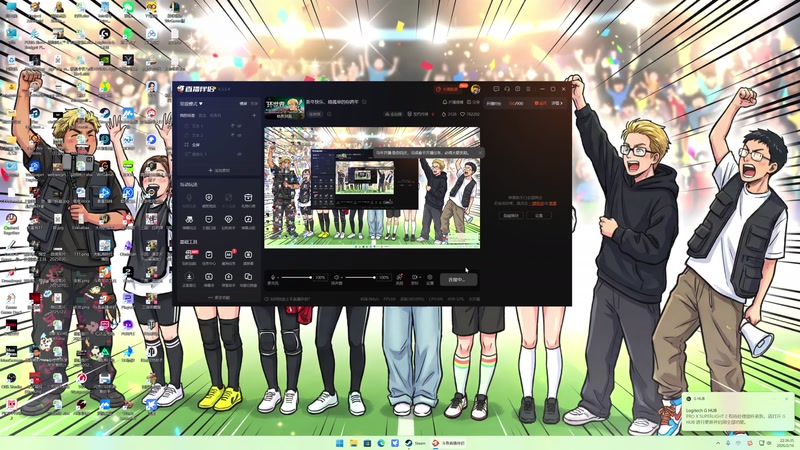Screen dimensions: 800x450
Task: Open the 常规模式 mode dropdown
Action: 191,104
